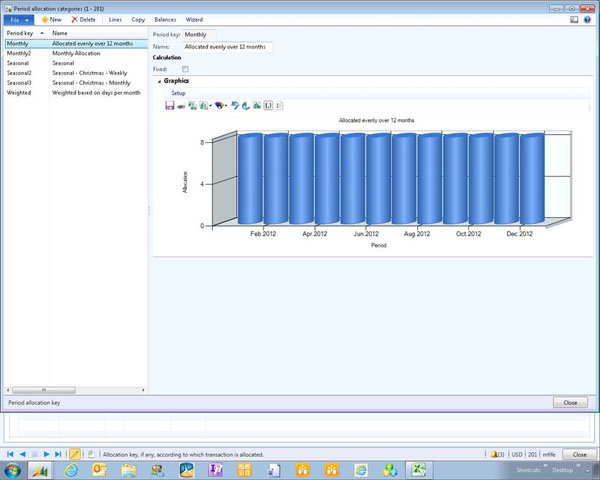This screenshot has height=480, width=600.
Task: Click the 201 company status field
Action: point(533,454)
